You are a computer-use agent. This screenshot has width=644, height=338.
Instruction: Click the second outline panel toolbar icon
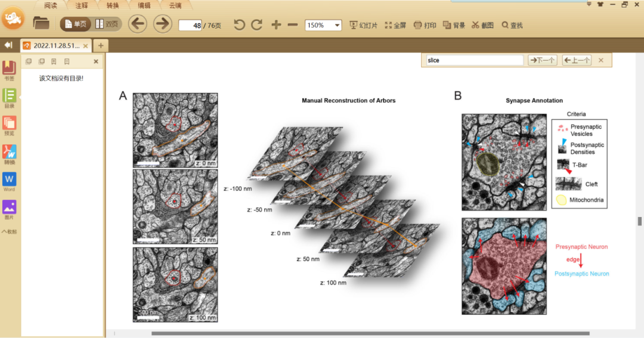(42, 61)
